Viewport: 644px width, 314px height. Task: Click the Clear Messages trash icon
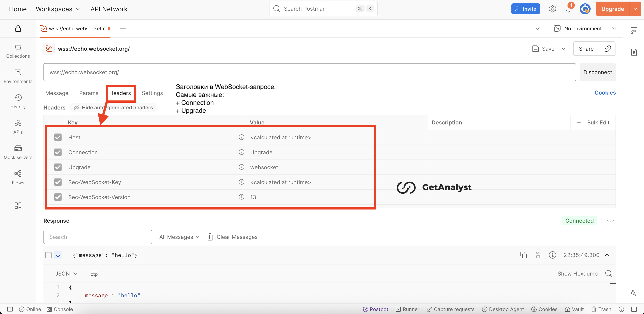(210, 237)
